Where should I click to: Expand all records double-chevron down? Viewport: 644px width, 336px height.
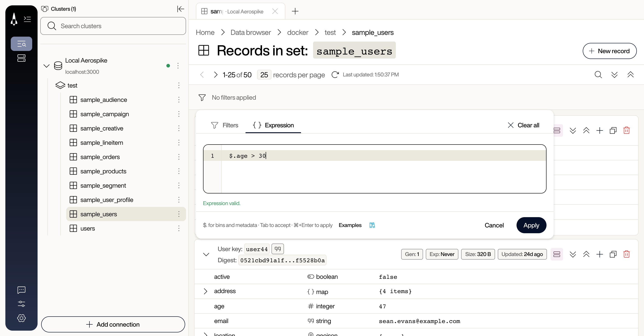[614, 75]
